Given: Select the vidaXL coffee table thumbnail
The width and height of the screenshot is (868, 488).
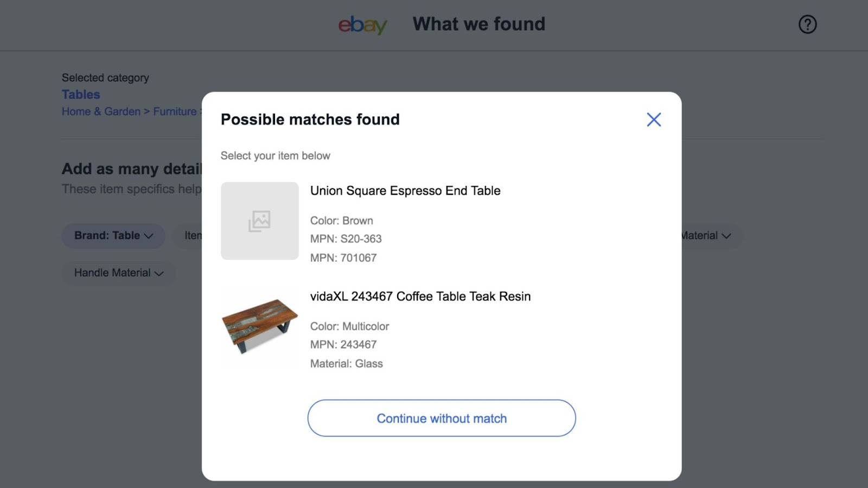Looking at the screenshot, I should tap(259, 326).
